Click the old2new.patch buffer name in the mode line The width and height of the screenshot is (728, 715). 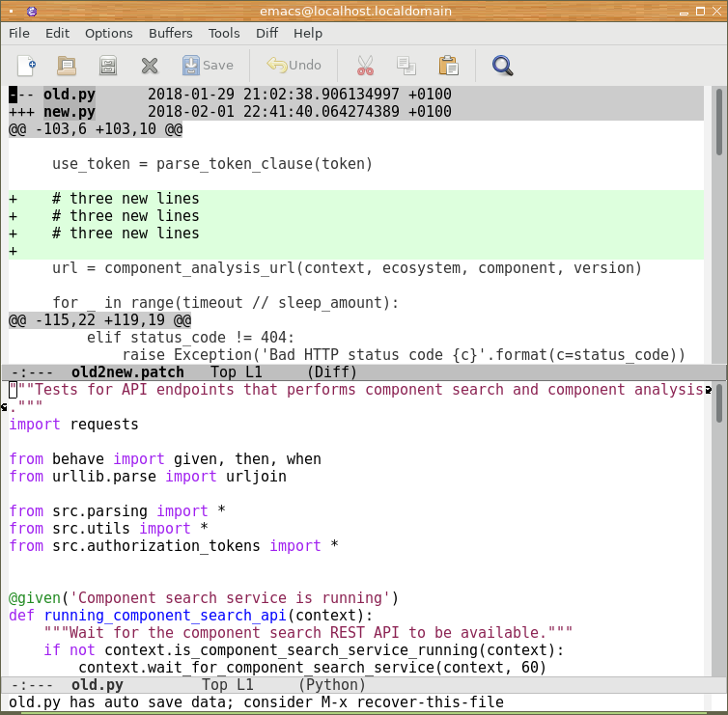click(126, 372)
